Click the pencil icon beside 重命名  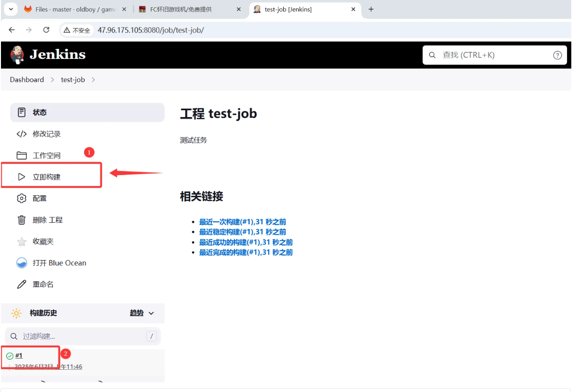pos(21,284)
